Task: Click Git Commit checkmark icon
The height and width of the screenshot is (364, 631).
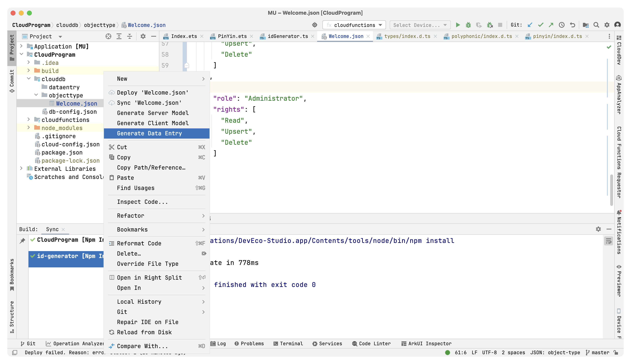Action: pyautogui.click(x=541, y=25)
